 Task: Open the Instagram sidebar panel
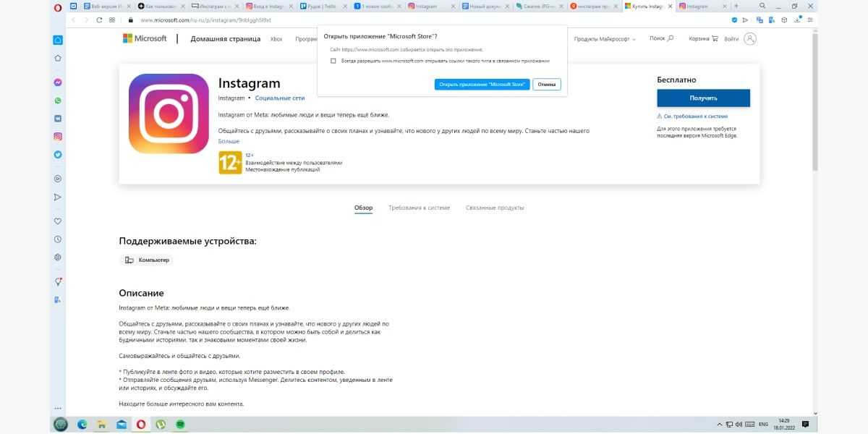pyautogui.click(x=58, y=136)
